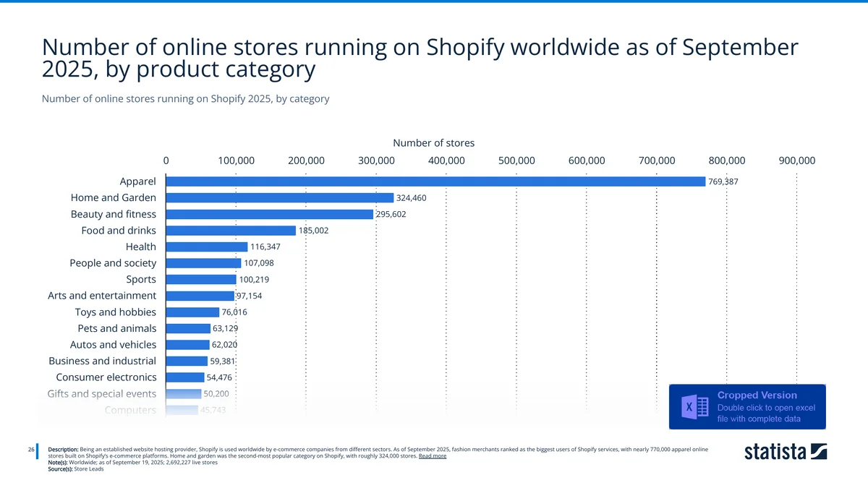Click the Health category axis label
Viewport: 868px width, 488px height.
click(142, 247)
